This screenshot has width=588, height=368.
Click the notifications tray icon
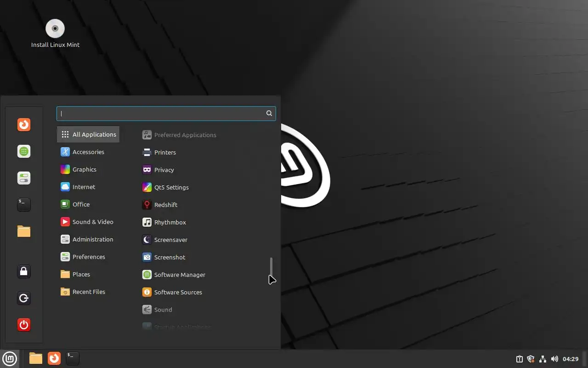coord(520,359)
